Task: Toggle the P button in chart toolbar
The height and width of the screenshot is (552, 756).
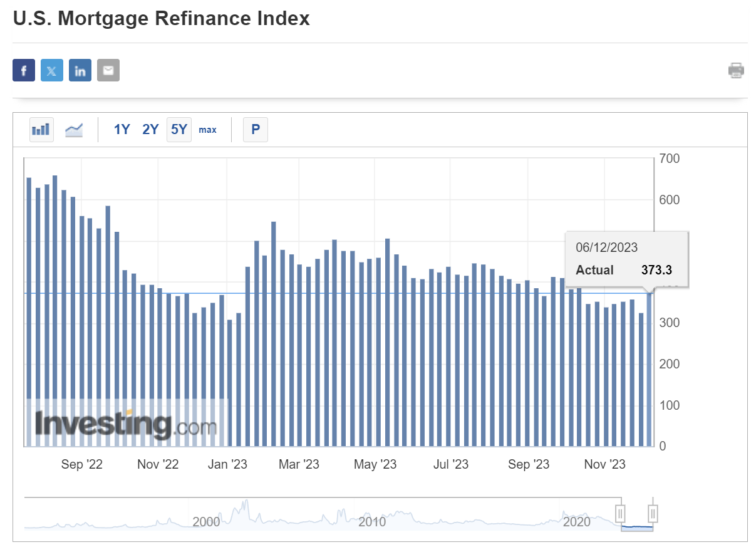Action: (255, 130)
